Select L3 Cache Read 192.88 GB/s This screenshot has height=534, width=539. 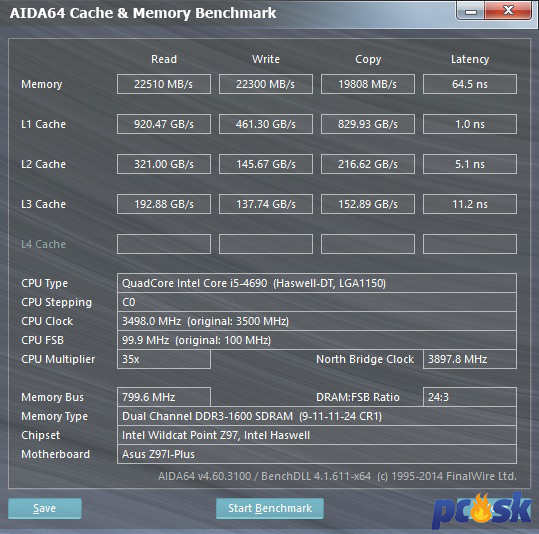164,204
